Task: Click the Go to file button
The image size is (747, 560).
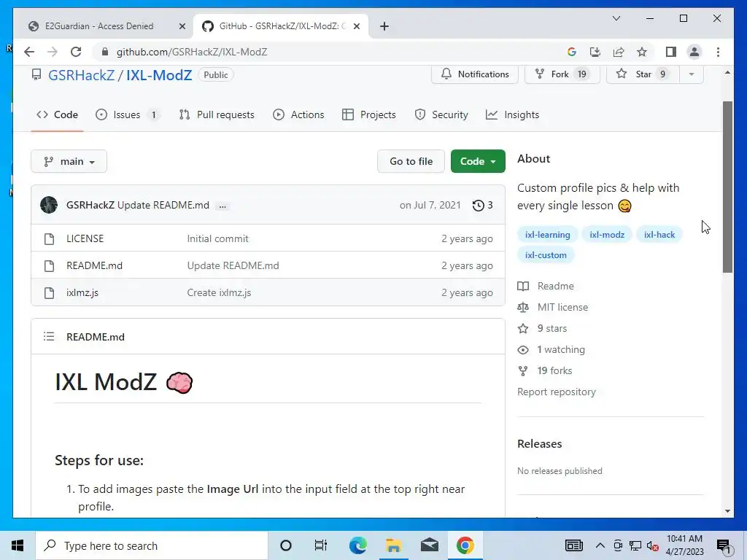Action: click(411, 161)
